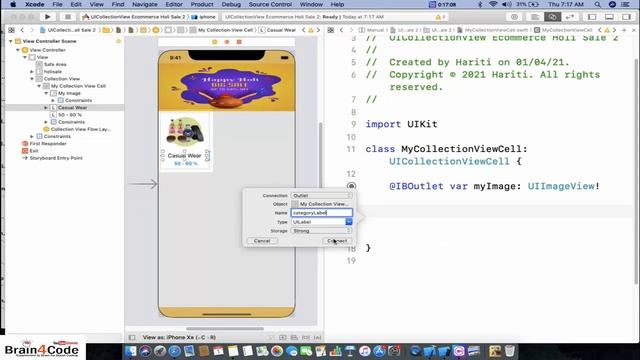Select the product image in collection cell
The width and height of the screenshot is (640, 360).
click(185, 132)
